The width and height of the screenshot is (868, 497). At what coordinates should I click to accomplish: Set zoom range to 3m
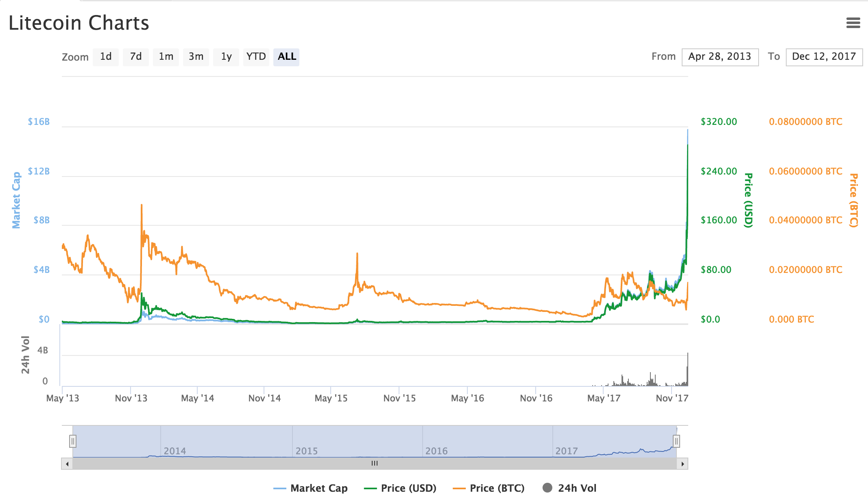click(x=196, y=57)
